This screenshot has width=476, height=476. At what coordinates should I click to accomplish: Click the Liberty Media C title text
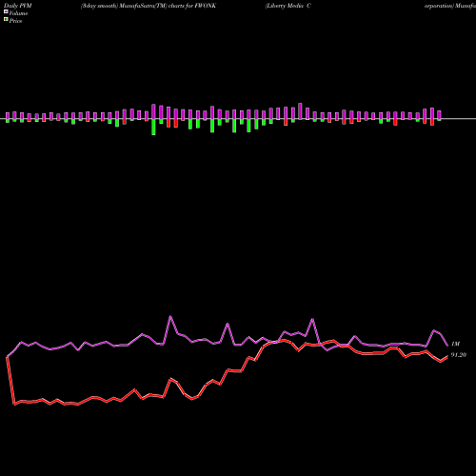(x=288, y=6)
